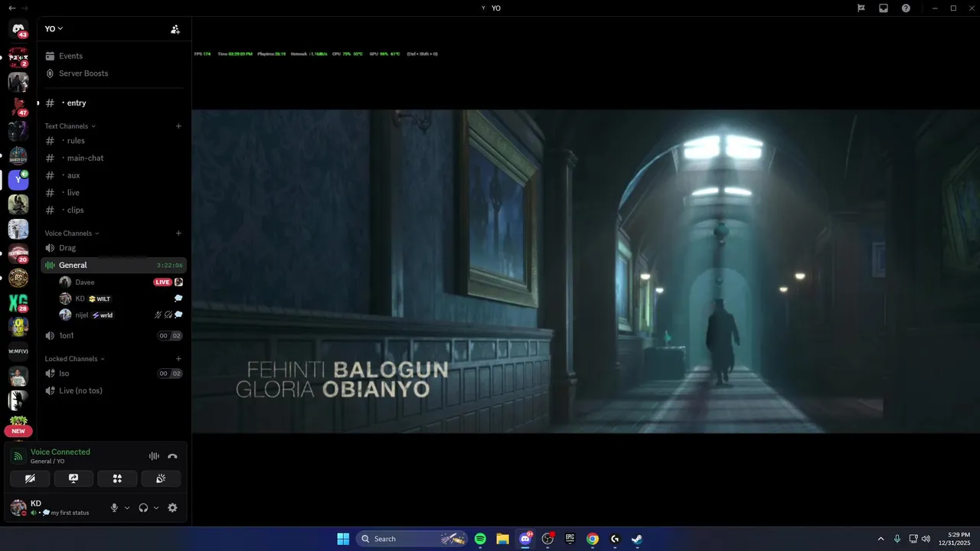980x551 pixels.
Task: Collapse the Text Channels category
Action: 70,126
